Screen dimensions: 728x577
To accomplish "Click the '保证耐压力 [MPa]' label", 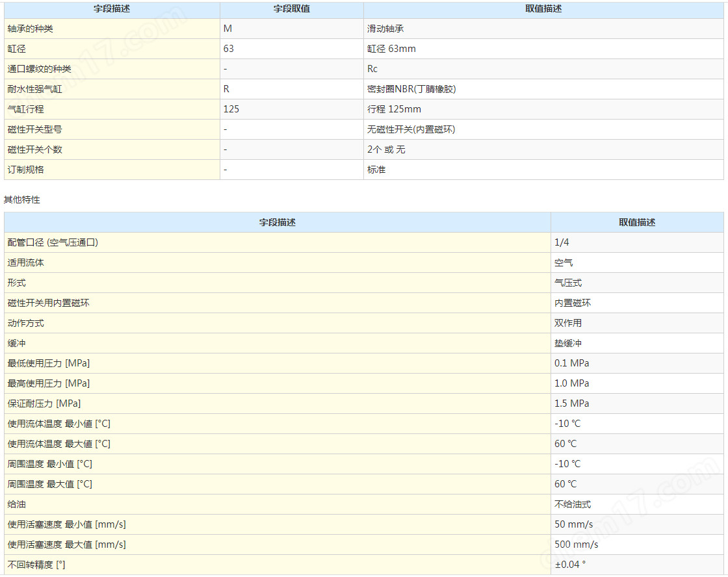I will click(277, 404).
